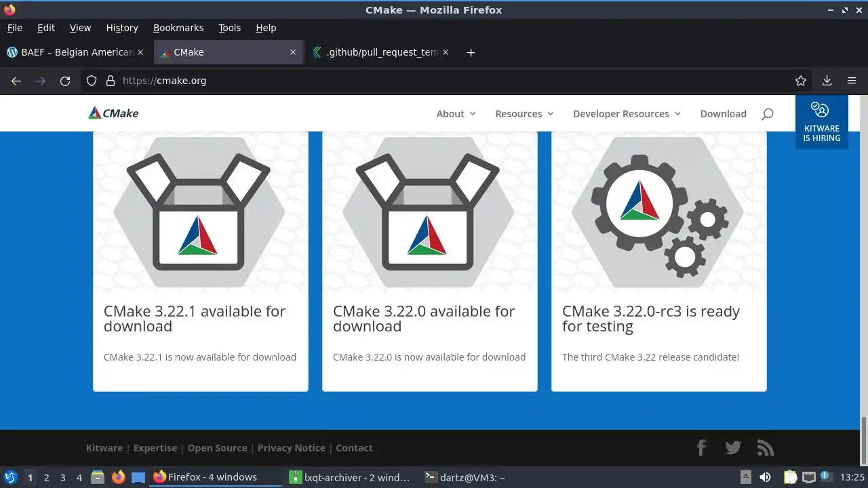The image size is (868, 488).
Task: Open the Edit menu
Action: [46, 28]
